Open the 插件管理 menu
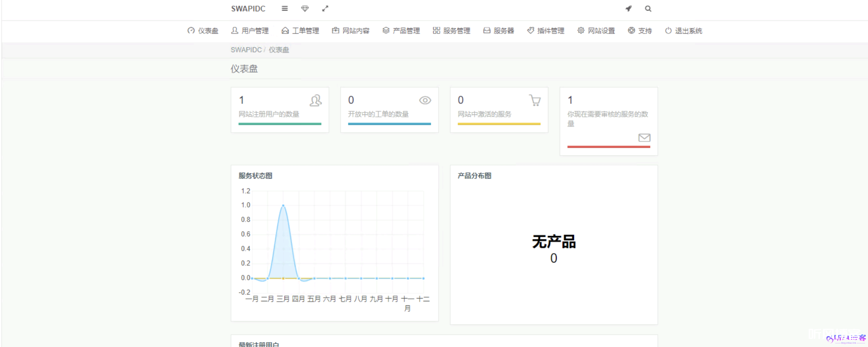The height and width of the screenshot is (347, 868). (x=546, y=31)
